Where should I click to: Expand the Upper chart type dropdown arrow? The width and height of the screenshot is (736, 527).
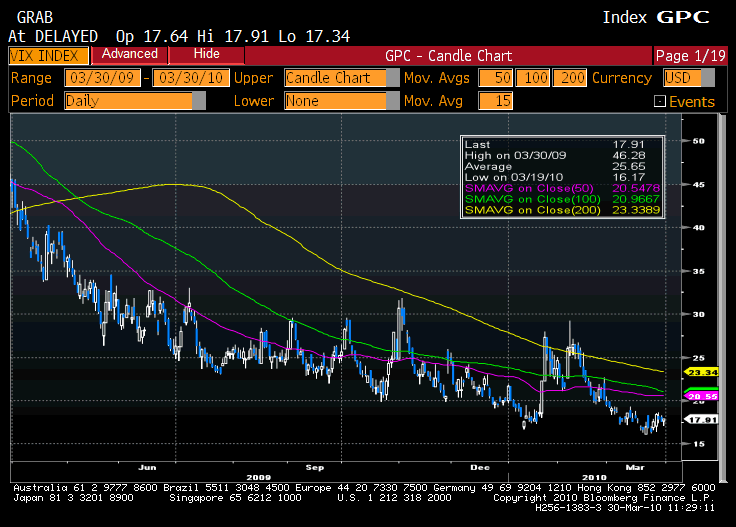click(392, 78)
